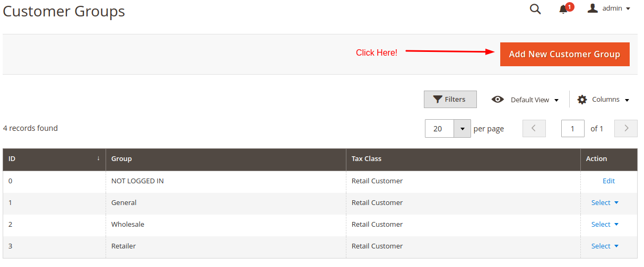This screenshot has width=644, height=267.
Task: Expand the per page count dropdown arrow
Action: click(x=462, y=129)
